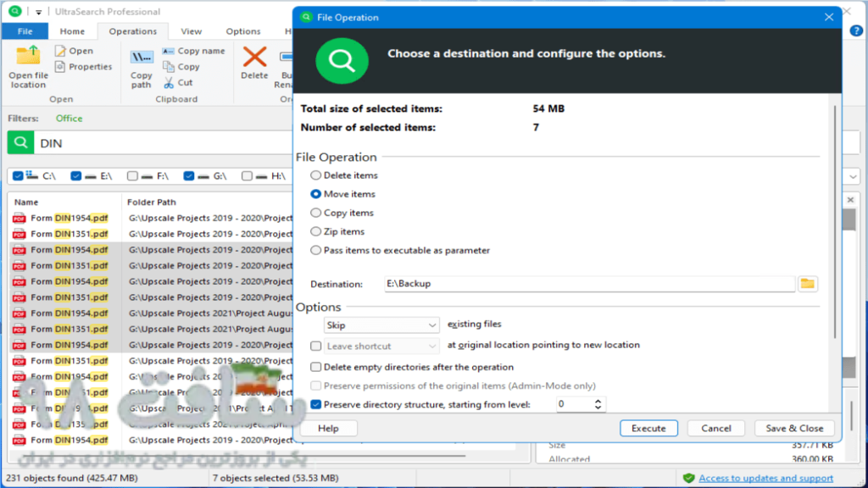
Task: Click the Office filter link
Action: click(69, 119)
